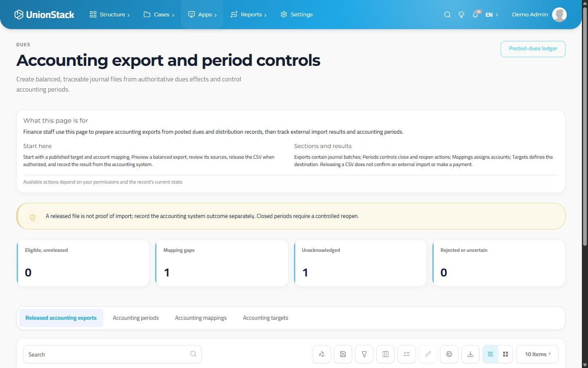The image size is (588, 368).
Task: Click the checklist multi-select icon
Action: pos(407,354)
